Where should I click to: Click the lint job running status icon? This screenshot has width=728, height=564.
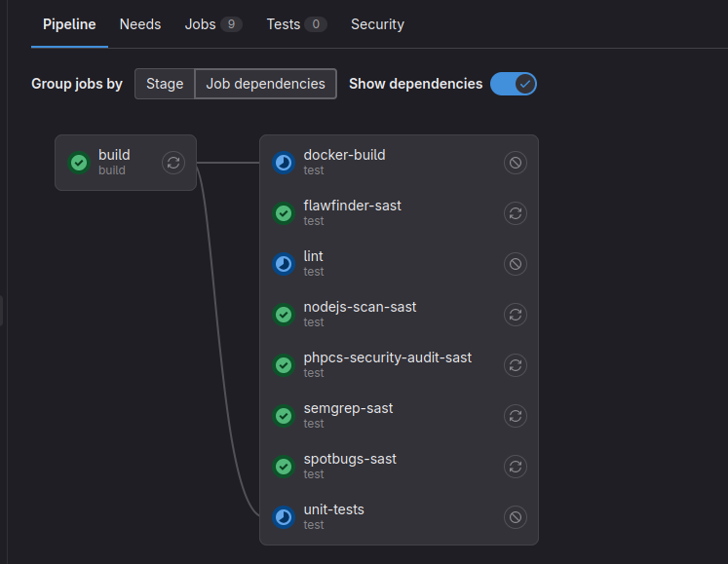tap(284, 264)
